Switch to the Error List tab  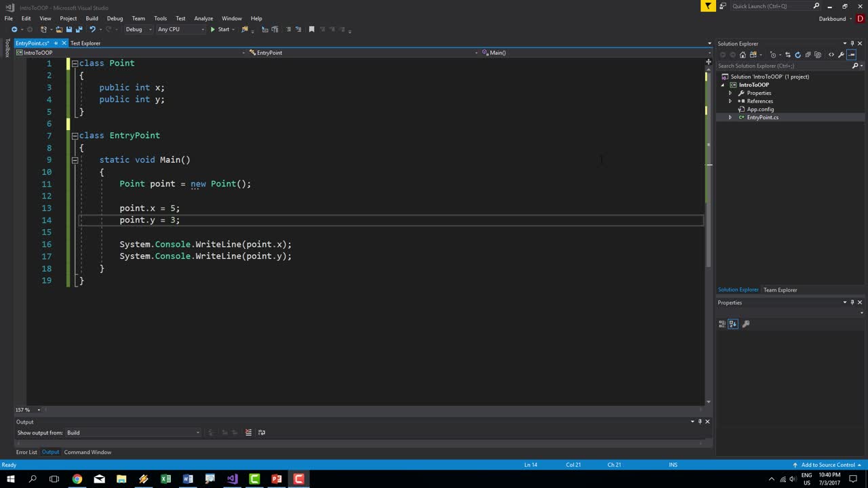pyautogui.click(x=26, y=452)
